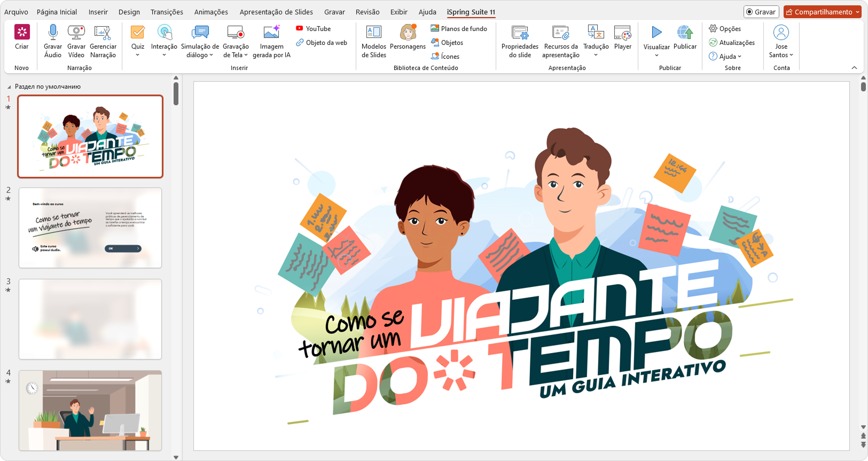
Task: Click Publicar to publish the course
Action: pos(685,33)
